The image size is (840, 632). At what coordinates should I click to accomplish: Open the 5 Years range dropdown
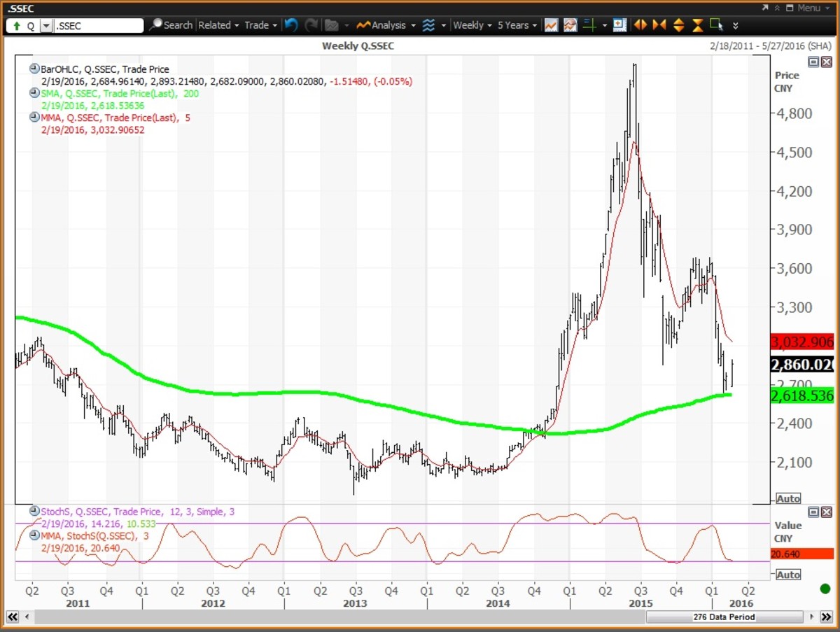tap(517, 25)
